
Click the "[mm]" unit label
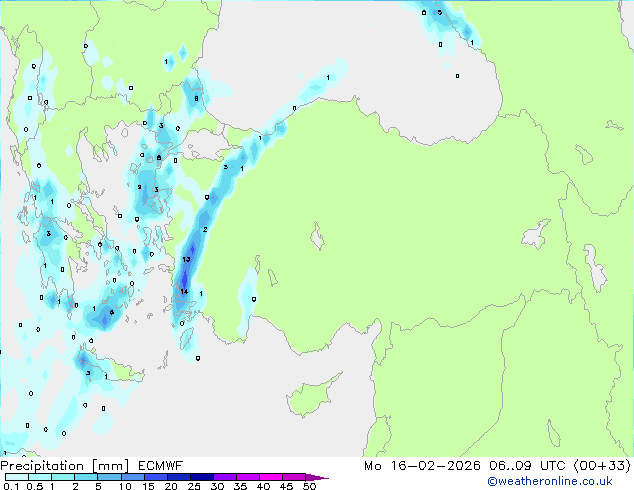point(110,466)
